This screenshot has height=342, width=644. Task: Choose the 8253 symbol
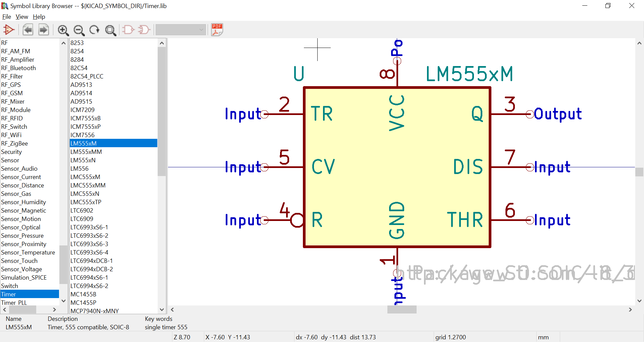[x=113, y=43]
